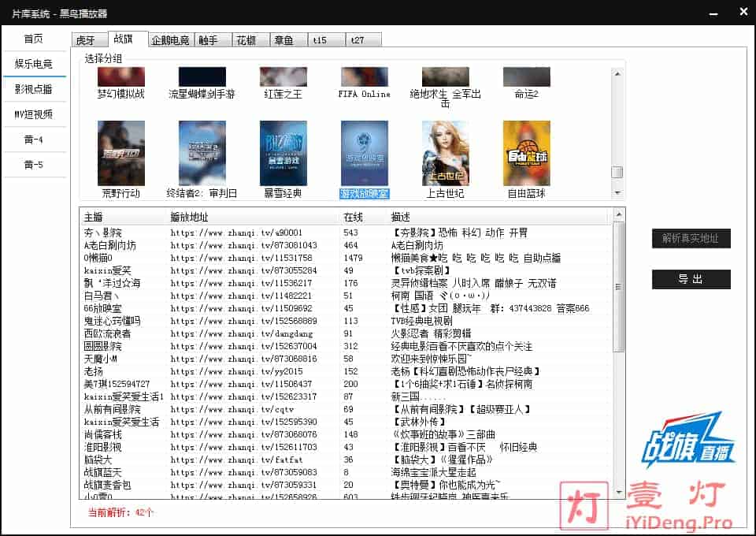Select the 从前有间影院 streamer row
The image size is (756, 536).
coord(346,410)
